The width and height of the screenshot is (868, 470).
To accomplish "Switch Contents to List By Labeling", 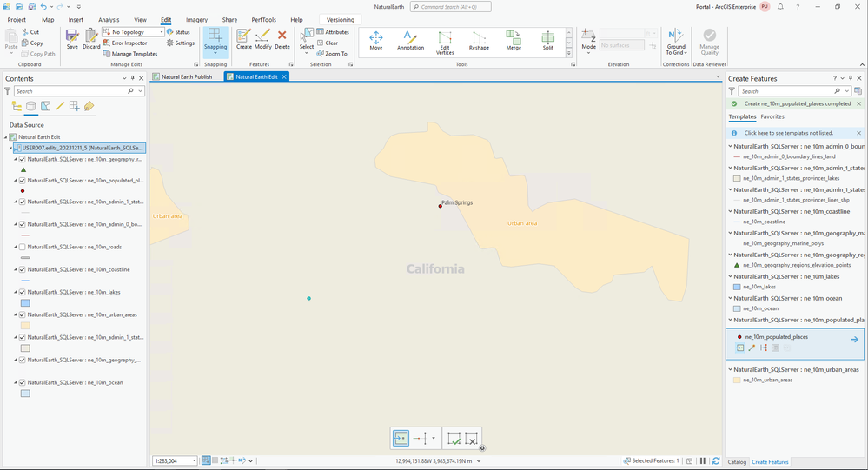I will [89, 106].
